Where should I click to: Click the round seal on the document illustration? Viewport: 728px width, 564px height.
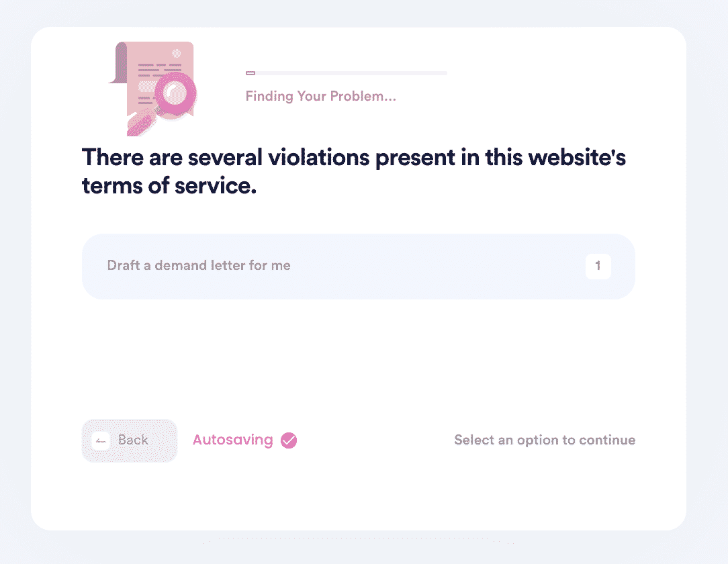(177, 54)
